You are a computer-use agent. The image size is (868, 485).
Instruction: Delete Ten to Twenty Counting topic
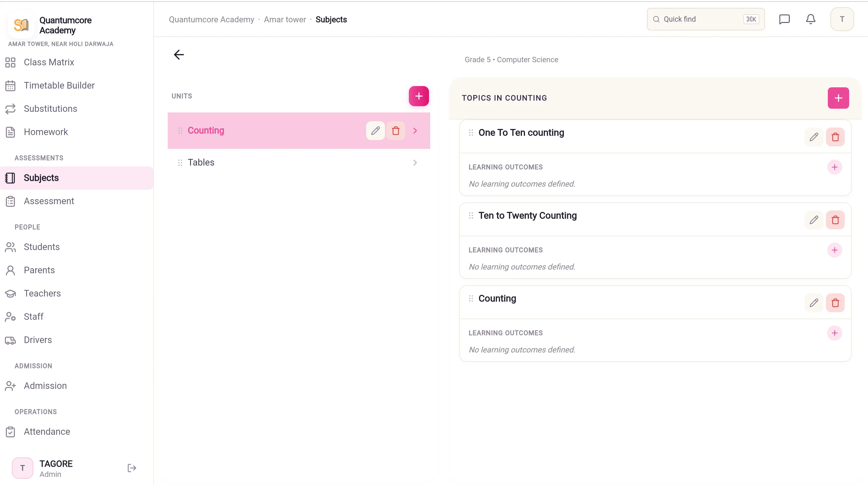click(x=835, y=220)
